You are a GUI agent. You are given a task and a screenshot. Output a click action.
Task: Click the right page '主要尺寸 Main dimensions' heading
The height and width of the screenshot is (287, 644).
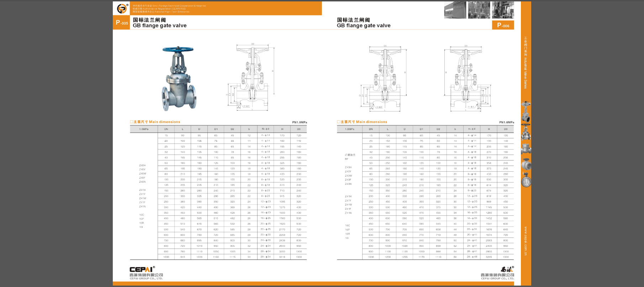click(362, 122)
